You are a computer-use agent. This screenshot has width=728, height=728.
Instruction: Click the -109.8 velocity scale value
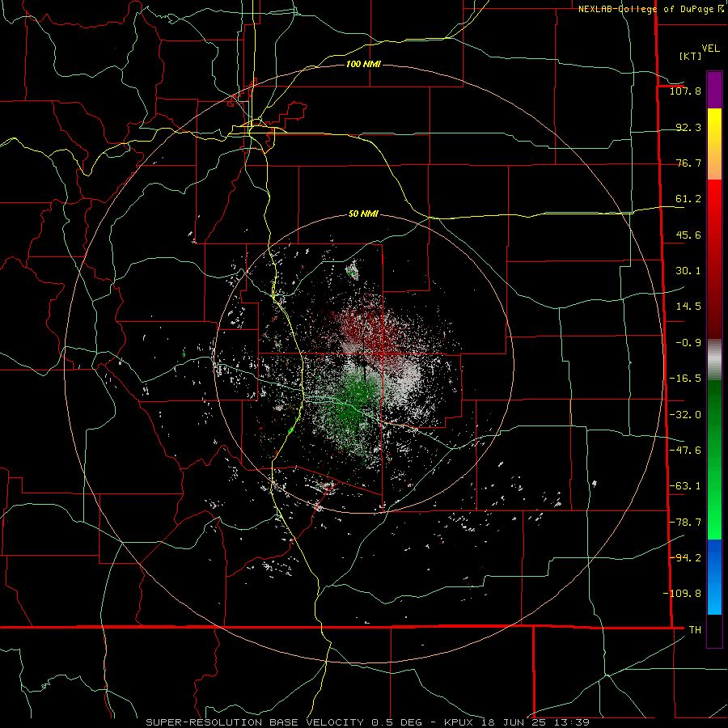point(682,594)
